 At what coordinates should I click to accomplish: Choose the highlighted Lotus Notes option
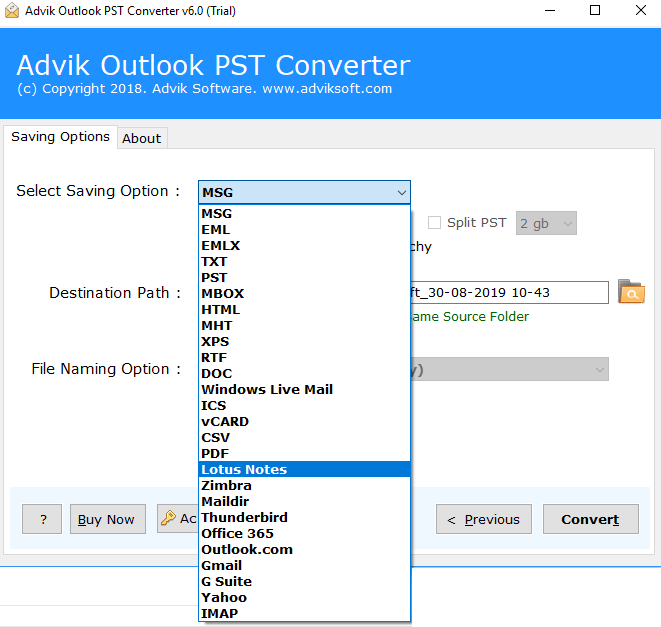(304, 469)
